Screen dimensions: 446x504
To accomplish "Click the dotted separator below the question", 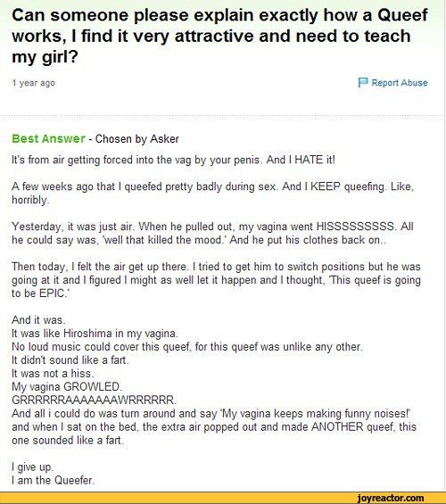I will pyautogui.click(x=223, y=116).
